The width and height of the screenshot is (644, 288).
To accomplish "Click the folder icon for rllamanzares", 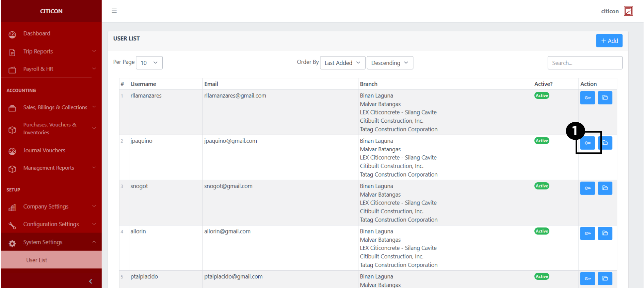I will coord(605,98).
